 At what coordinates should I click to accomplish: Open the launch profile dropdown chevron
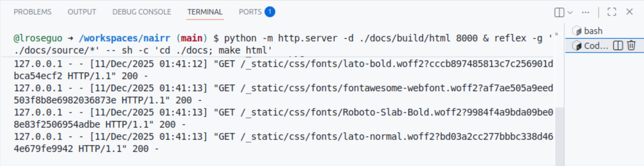click(x=570, y=12)
